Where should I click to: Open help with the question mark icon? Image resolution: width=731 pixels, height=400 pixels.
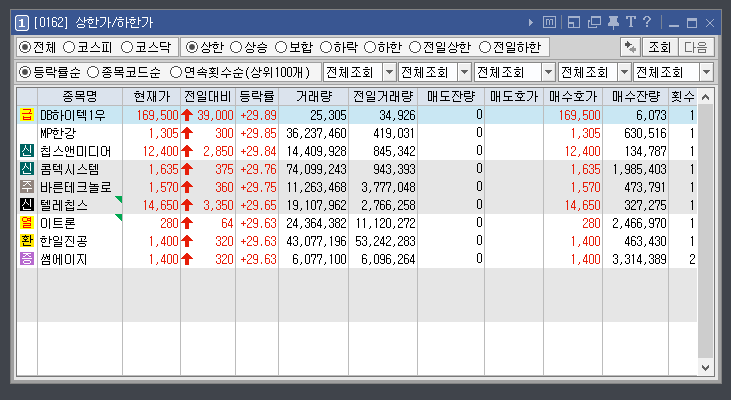tap(647, 21)
